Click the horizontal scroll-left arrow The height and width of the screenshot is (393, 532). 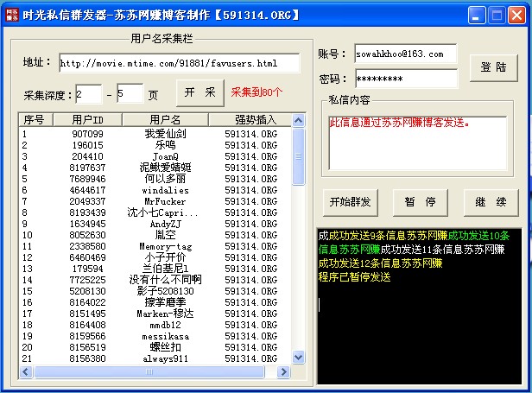coord(26,372)
